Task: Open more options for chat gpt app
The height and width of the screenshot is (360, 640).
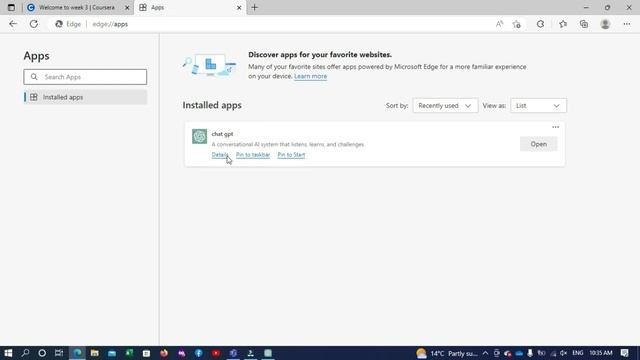Action: pos(556,127)
